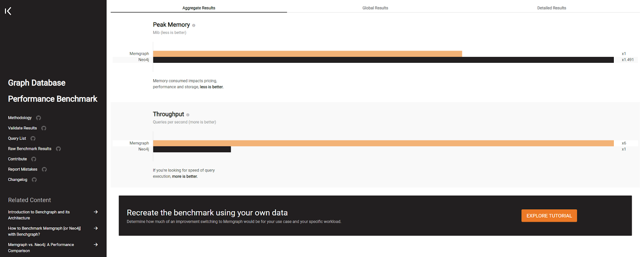Click the 'Related Content' heading
The width and height of the screenshot is (644, 257).
[29, 200]
